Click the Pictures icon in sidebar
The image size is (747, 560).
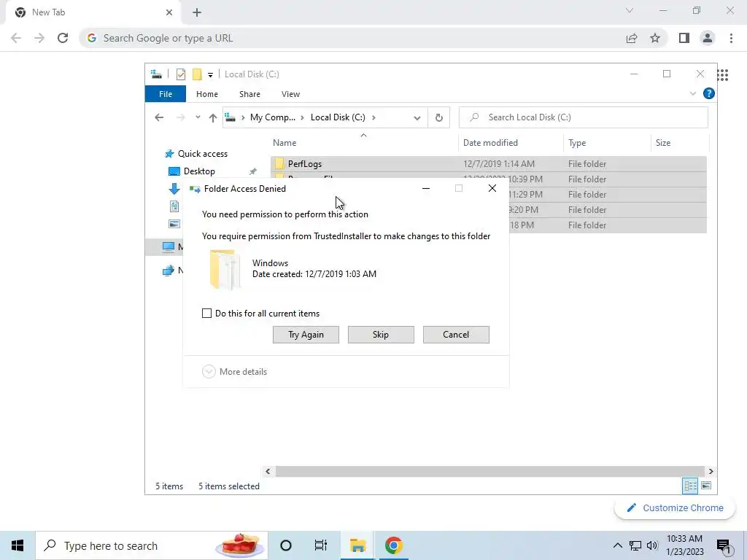coord(174,224)
